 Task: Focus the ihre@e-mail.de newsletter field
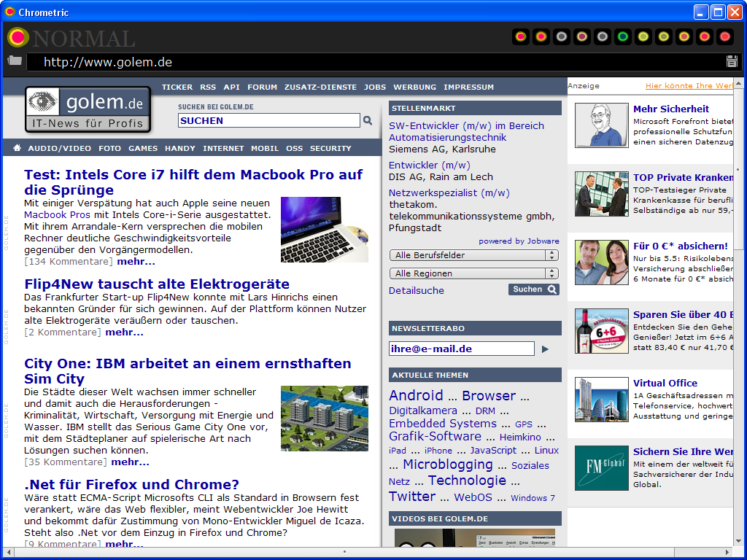462,349
